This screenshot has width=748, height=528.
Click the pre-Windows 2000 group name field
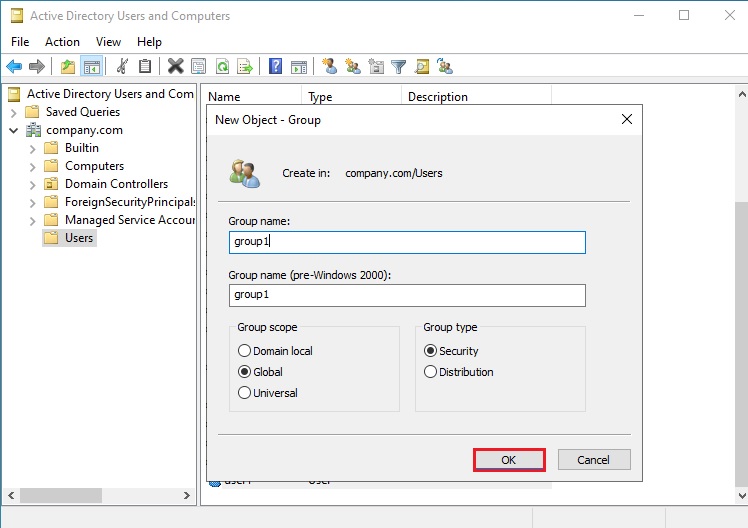tap(407, 295)
